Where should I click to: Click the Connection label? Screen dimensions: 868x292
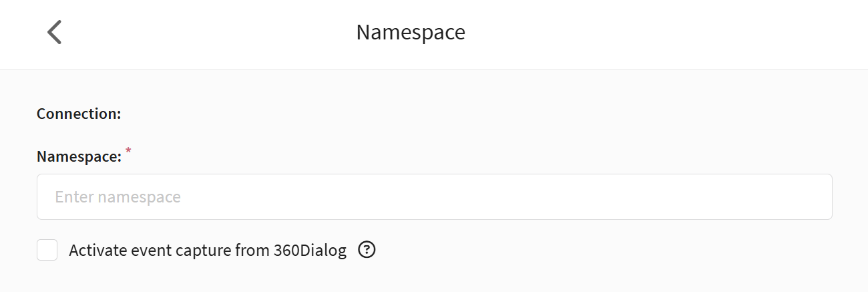point(79,114)
